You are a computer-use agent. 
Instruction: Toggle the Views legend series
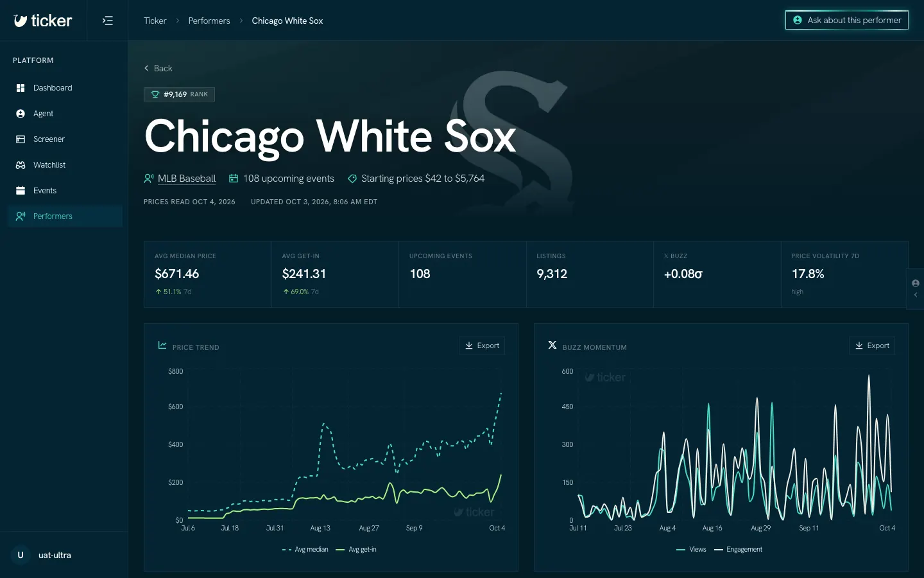(691, 550)
